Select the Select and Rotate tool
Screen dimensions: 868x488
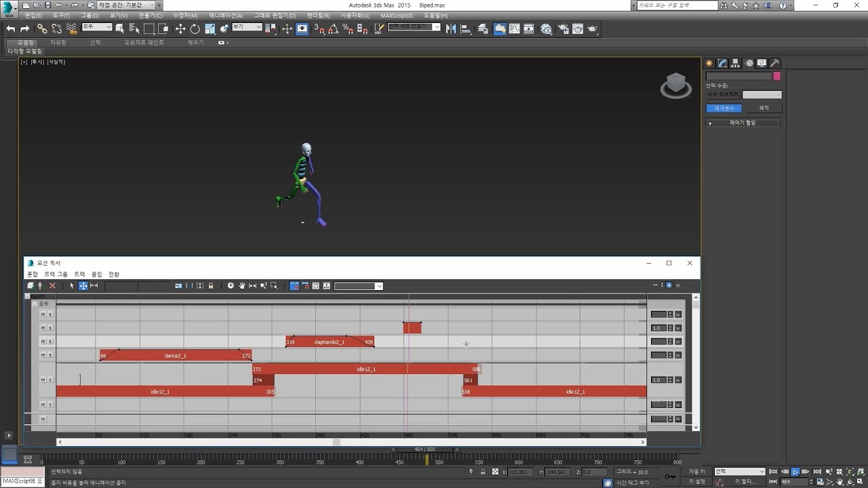coord(195,29)
